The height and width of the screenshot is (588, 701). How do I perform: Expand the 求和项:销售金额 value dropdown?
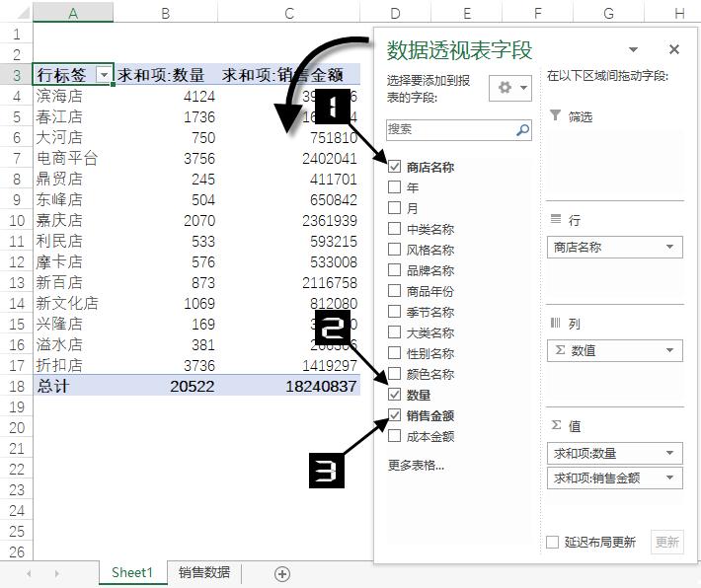pyautogui.click(x=669, y=478)
